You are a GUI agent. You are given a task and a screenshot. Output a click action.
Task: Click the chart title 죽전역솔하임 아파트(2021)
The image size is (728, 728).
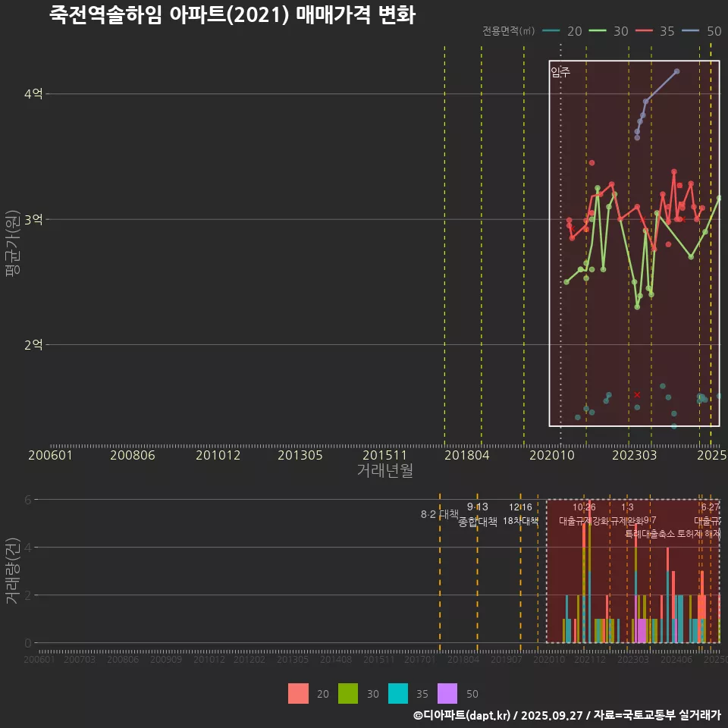232,15
